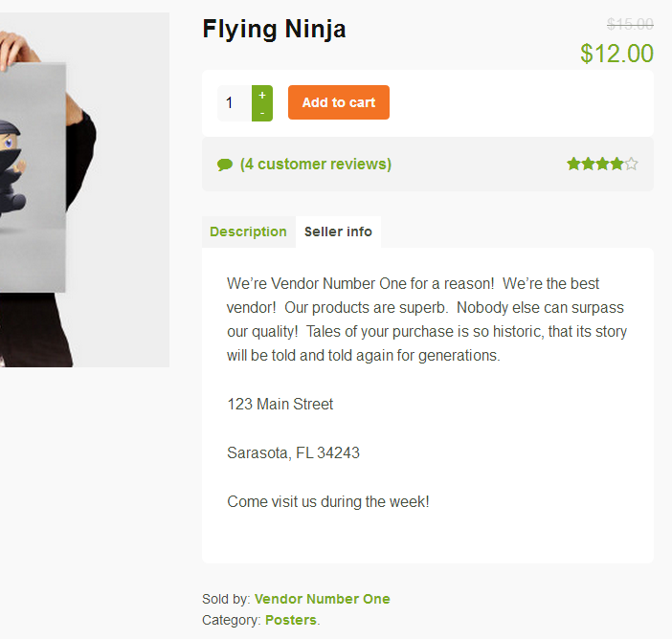Click the third green rating star
The image size is (672, 639).
coord(602,164)
